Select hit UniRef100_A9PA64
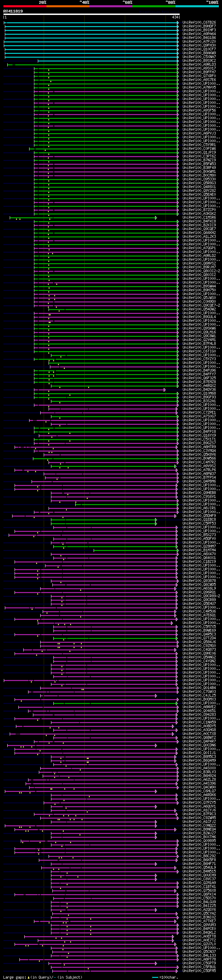222x980 pixels. click(199, 34)
